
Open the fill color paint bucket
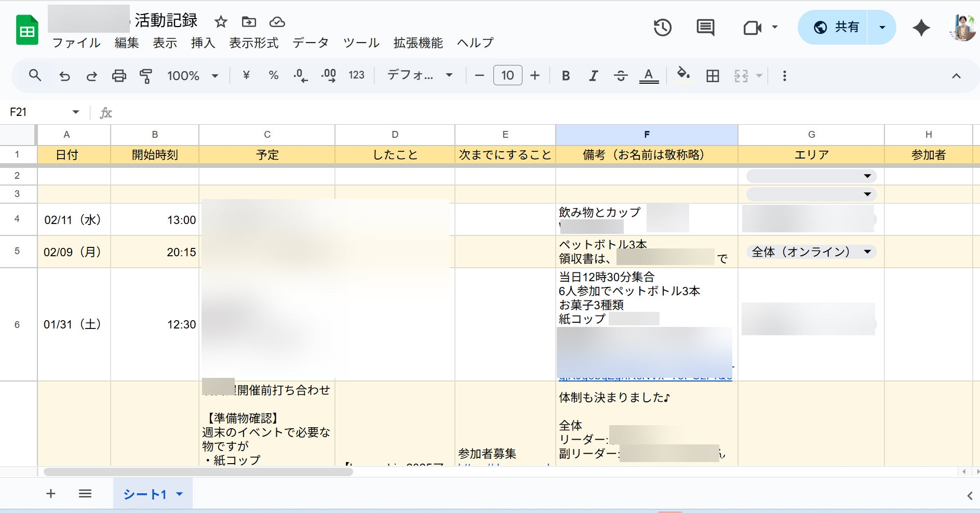pos(683,75)
